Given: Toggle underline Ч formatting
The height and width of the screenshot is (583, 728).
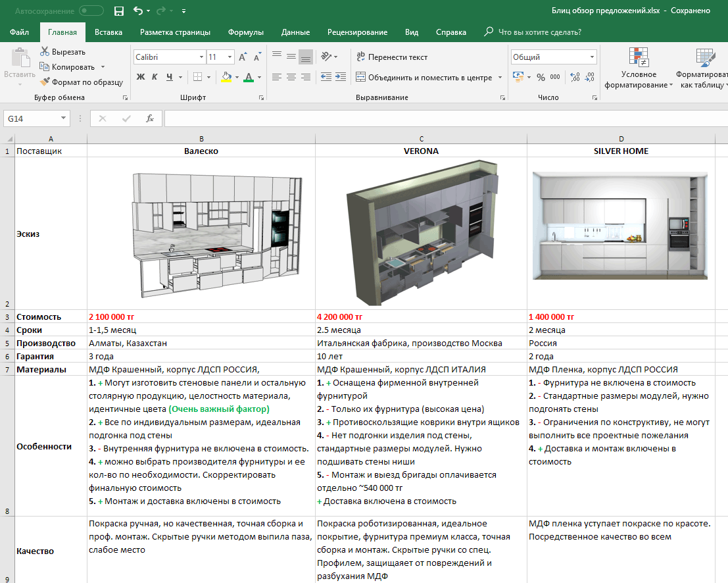Looking at the screenshot, I should 170,77.
